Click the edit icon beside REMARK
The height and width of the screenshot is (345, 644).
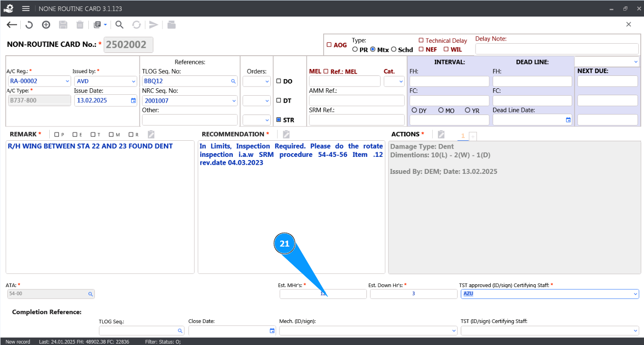(151, 134)
